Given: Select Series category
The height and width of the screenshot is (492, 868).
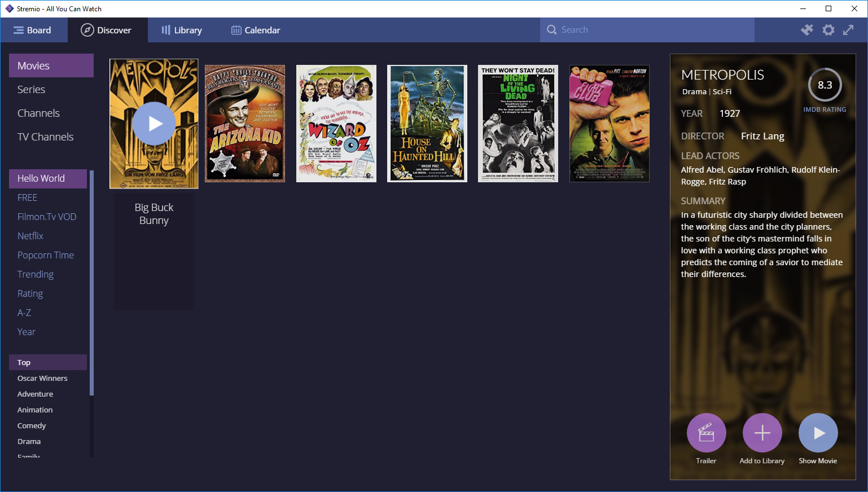Looking at the screenshot, I should (51, 89).
